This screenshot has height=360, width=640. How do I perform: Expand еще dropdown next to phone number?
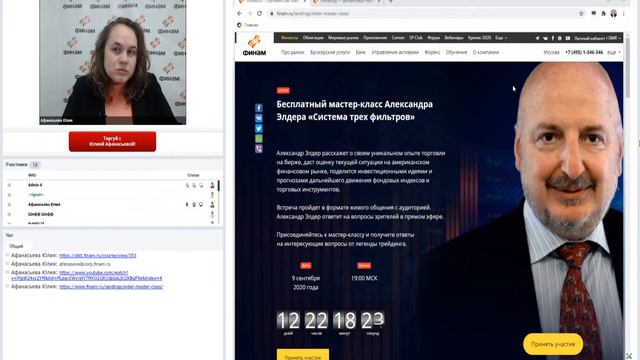click(613, 52)
